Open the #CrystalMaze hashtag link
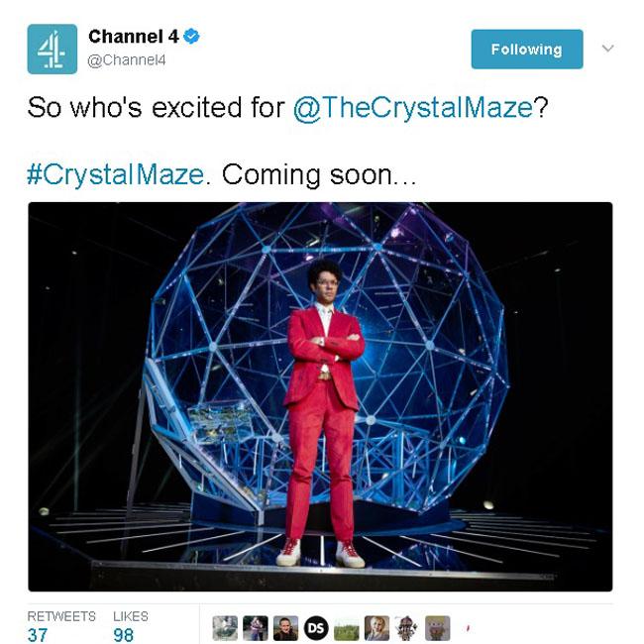The image size is (644, 644). coord(115,174)
